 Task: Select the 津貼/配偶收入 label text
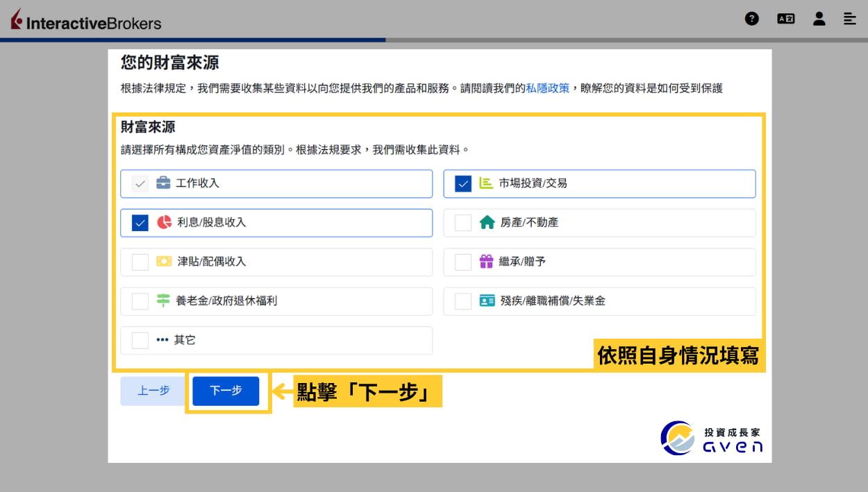tap(212, 262)
